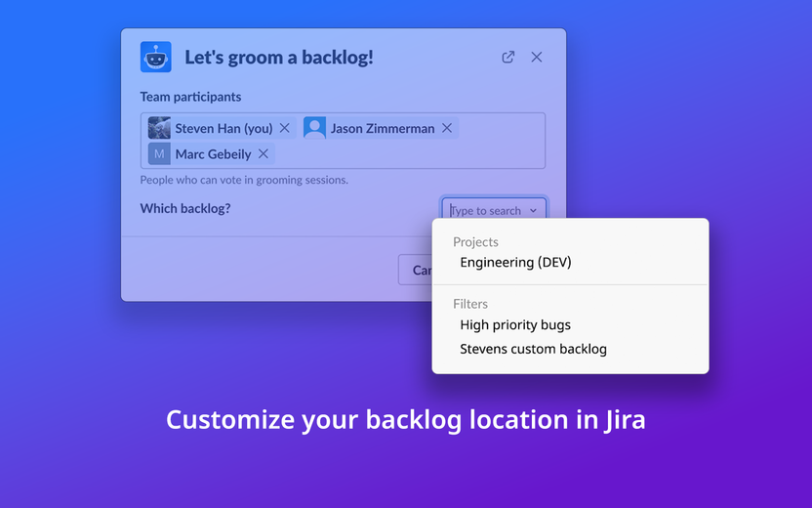Click the Steven Han (you) name chip
Viewport: 812px width, 508px height.
point(223,128)
